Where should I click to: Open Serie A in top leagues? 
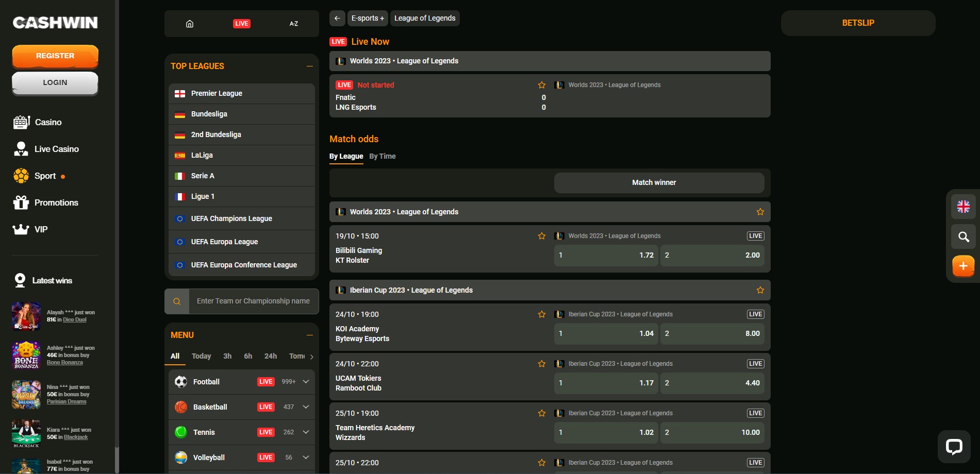point(242,176)
